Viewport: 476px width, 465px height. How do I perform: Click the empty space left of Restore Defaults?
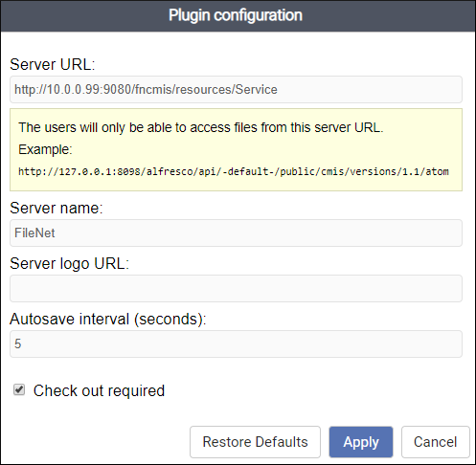[x=96, y=442]
